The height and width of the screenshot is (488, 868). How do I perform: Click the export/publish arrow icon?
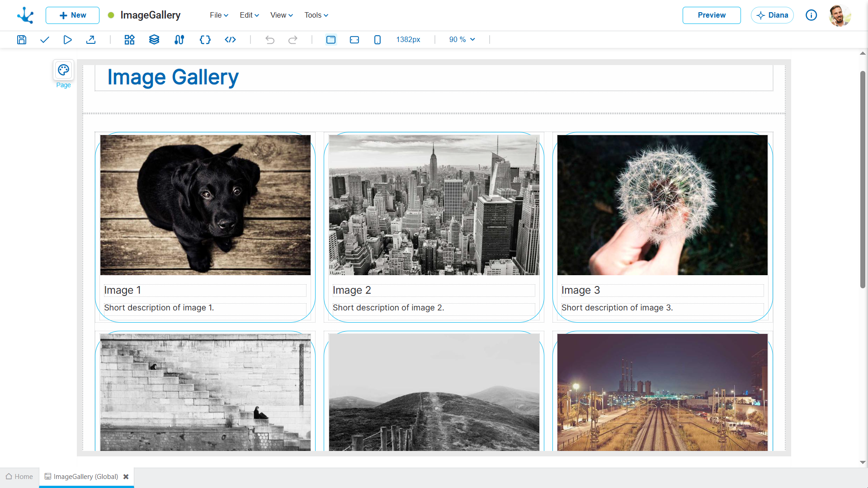(91, 40)
